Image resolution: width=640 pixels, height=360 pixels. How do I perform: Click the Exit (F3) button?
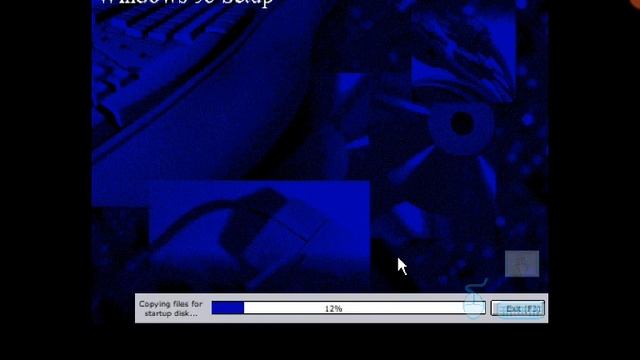pyautogui.click(x=518, y=309)
